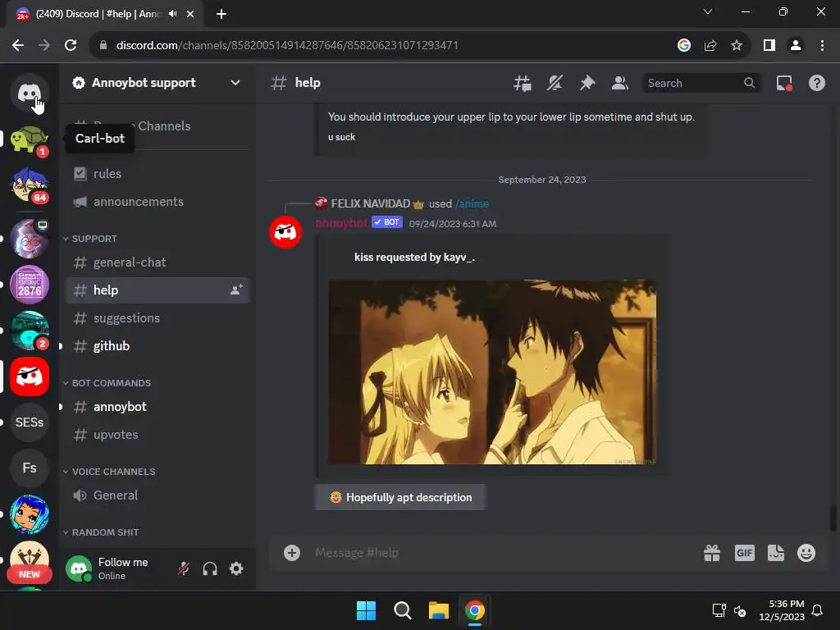Create invite for help channel
The height and width of the screenshot is (630, 840).
[236, 290]
